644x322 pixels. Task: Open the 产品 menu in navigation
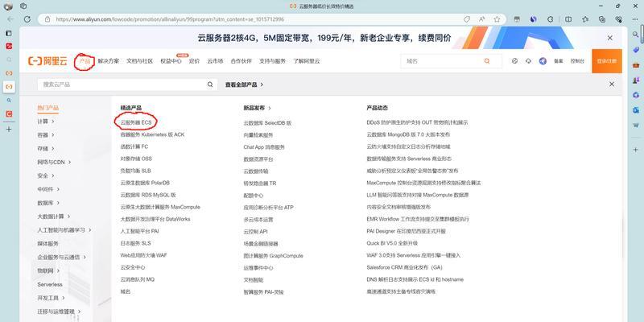[x=85, y=61]
